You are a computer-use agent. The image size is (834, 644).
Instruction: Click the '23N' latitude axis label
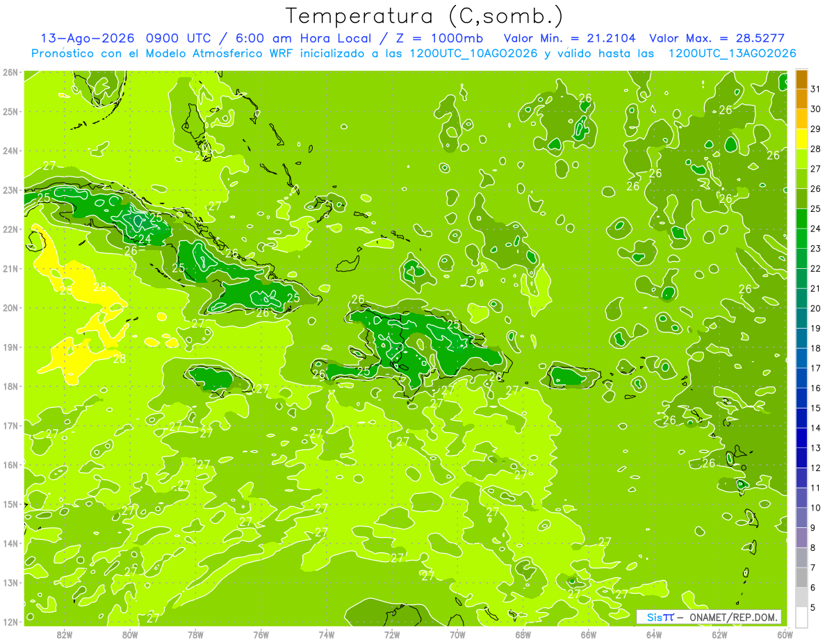pos(10,190)
